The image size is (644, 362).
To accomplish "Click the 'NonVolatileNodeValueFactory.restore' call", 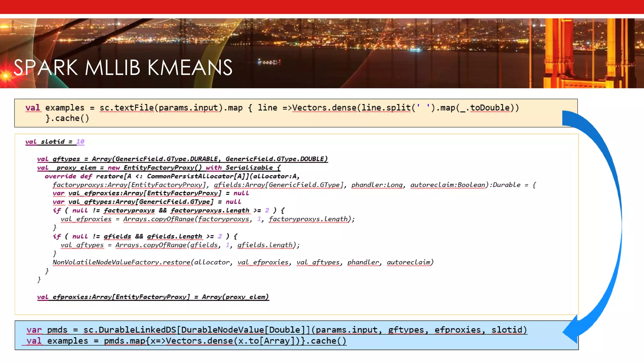I will [x=121, y=262].
